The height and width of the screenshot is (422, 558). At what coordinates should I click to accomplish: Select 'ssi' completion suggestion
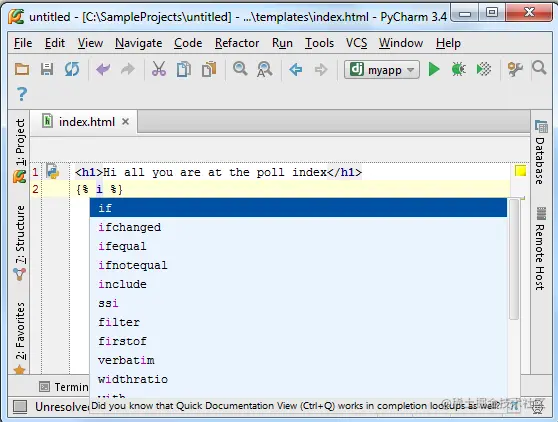(298, 303)
